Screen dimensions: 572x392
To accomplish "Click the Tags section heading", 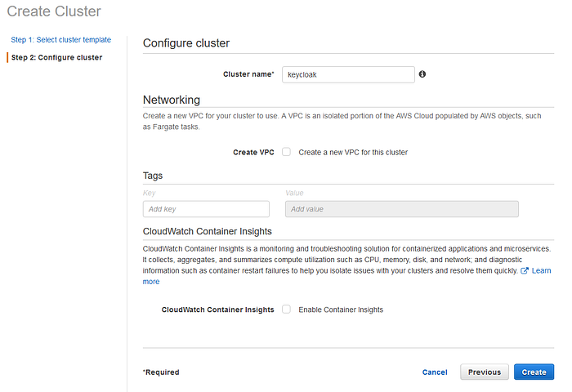I will coord(153,176).
